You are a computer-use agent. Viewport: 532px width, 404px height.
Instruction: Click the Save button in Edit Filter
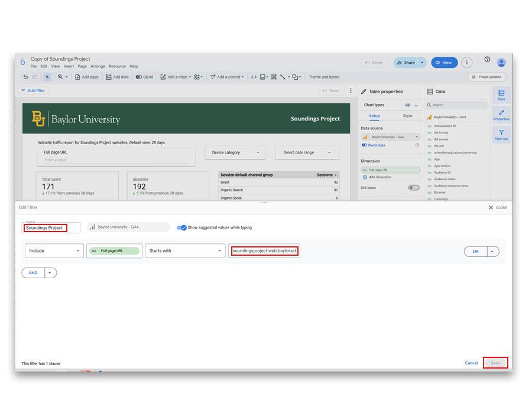pyautogui.click(x=495, y=363)
